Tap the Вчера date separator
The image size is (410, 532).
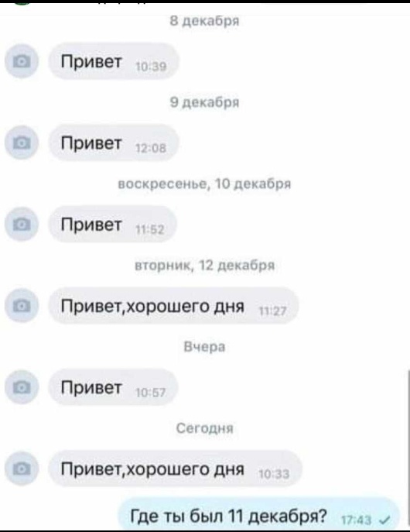coord(204,347)
